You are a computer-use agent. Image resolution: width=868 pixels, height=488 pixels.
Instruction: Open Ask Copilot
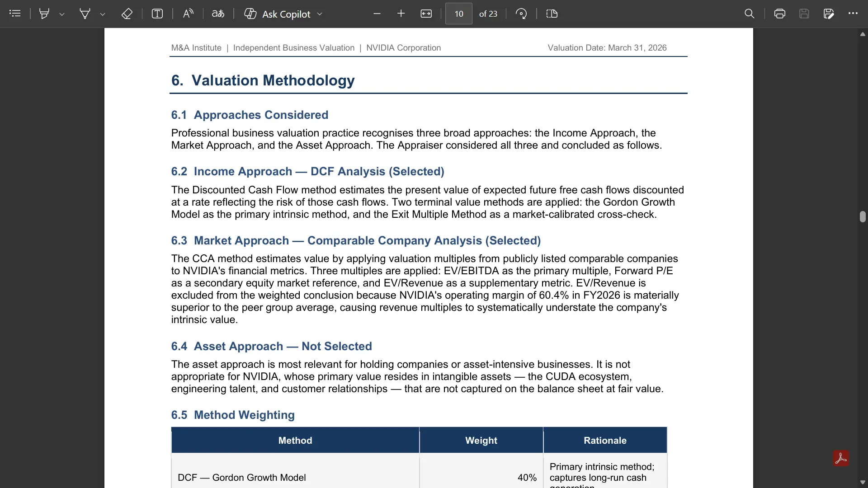coord(277,14)
